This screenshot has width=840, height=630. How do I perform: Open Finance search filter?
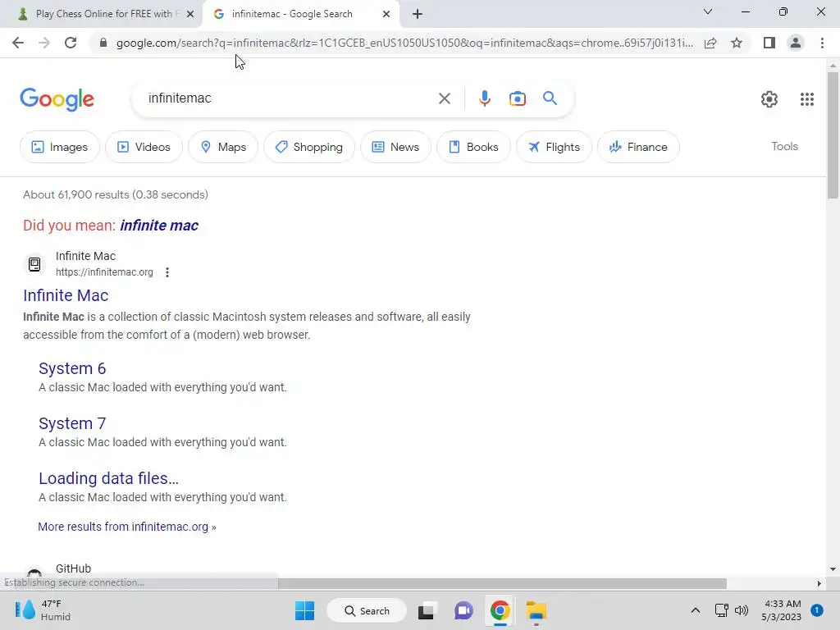click(x=638, y=147)
